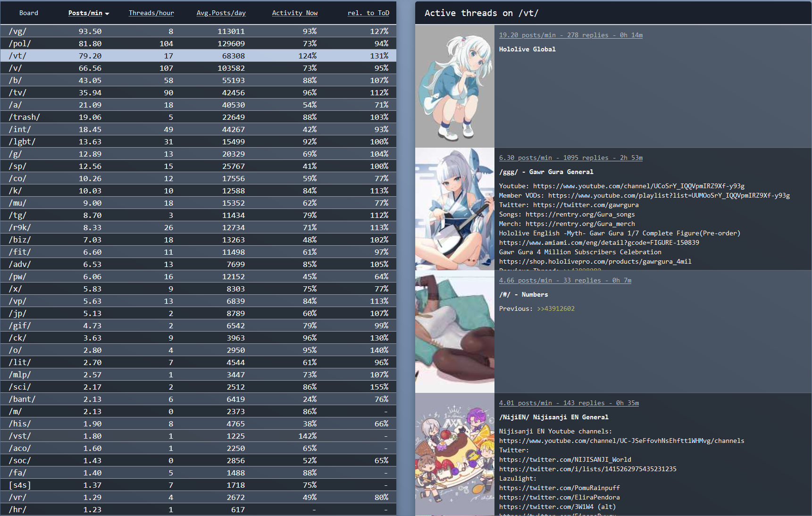
Task: Select the /gif/ board row
Action: click(x=198, y=325)
